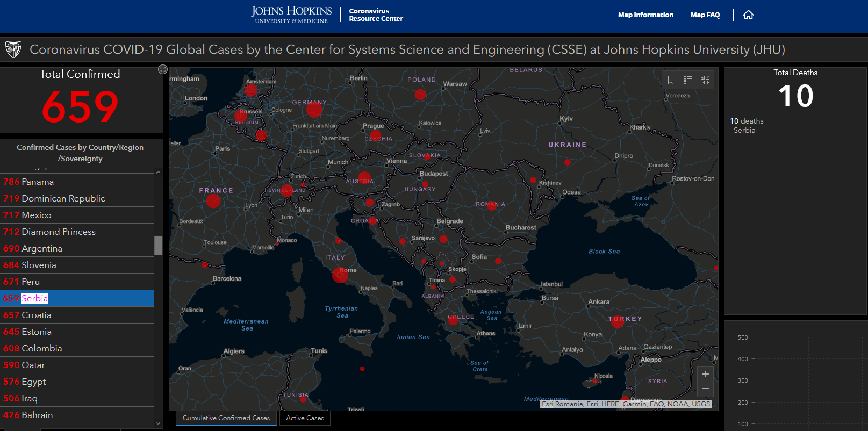Switch to the Active Cases tab
This screenshot has width=868, height=431.
[x=305, y=418]
